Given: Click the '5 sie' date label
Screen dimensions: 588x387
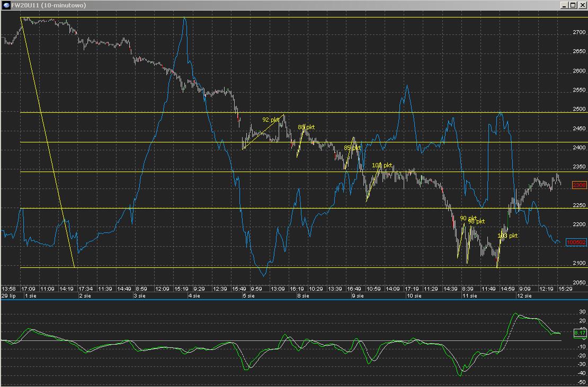Looking at the screenshot, I should (248, 296).
